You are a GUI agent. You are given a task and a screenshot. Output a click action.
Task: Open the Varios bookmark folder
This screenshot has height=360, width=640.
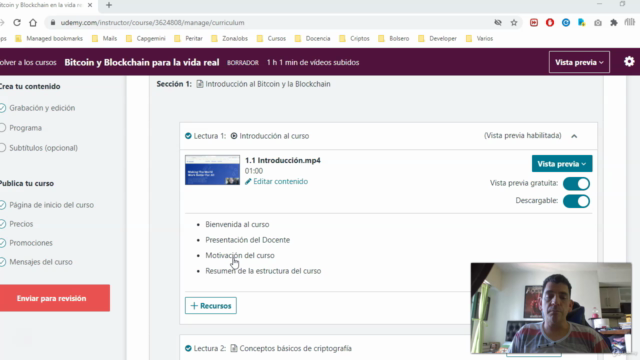coord(480,38)
